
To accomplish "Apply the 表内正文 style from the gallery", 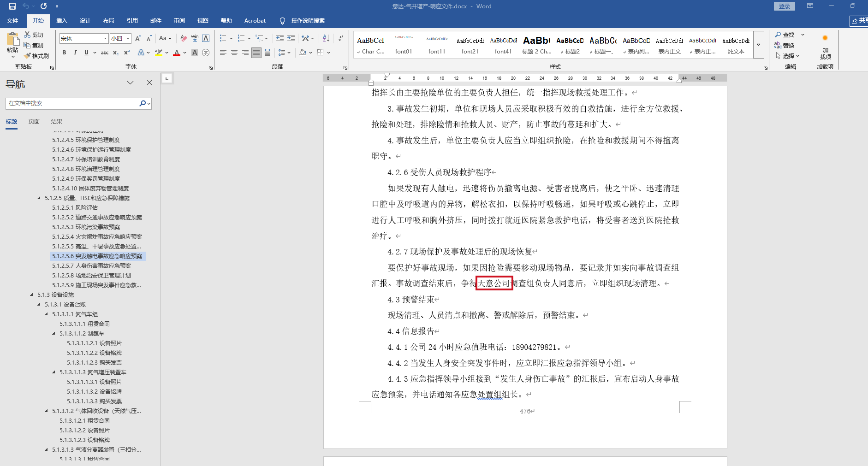I will pos(669,45).
